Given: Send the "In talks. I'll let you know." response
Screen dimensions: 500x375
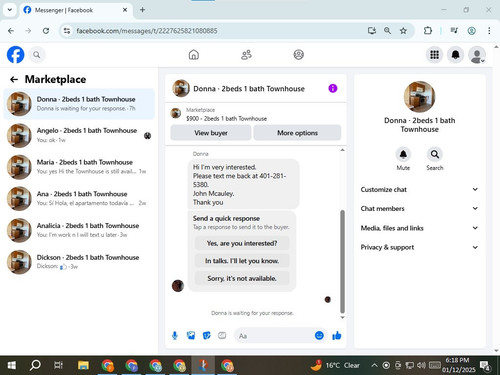Looking at the screenshot, I should [x=242, y=261].
